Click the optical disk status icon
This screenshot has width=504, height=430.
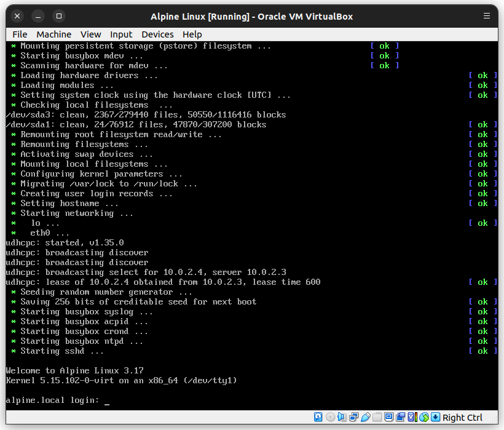[x=330, y=417]
